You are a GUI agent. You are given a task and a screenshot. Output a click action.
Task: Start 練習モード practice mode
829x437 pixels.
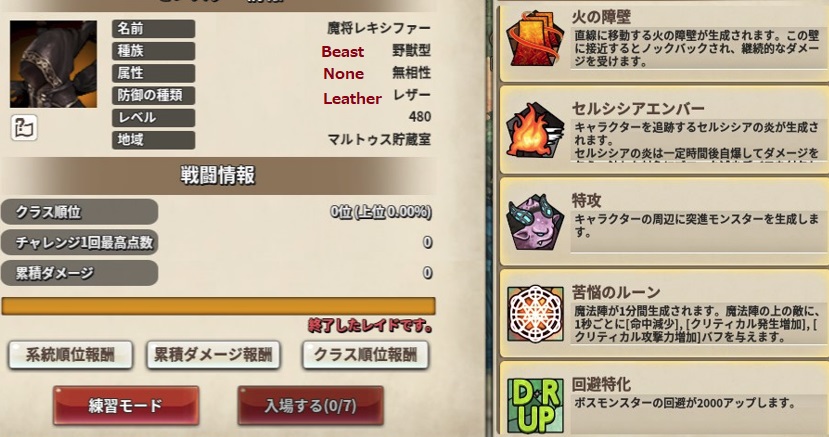[126, 405]
